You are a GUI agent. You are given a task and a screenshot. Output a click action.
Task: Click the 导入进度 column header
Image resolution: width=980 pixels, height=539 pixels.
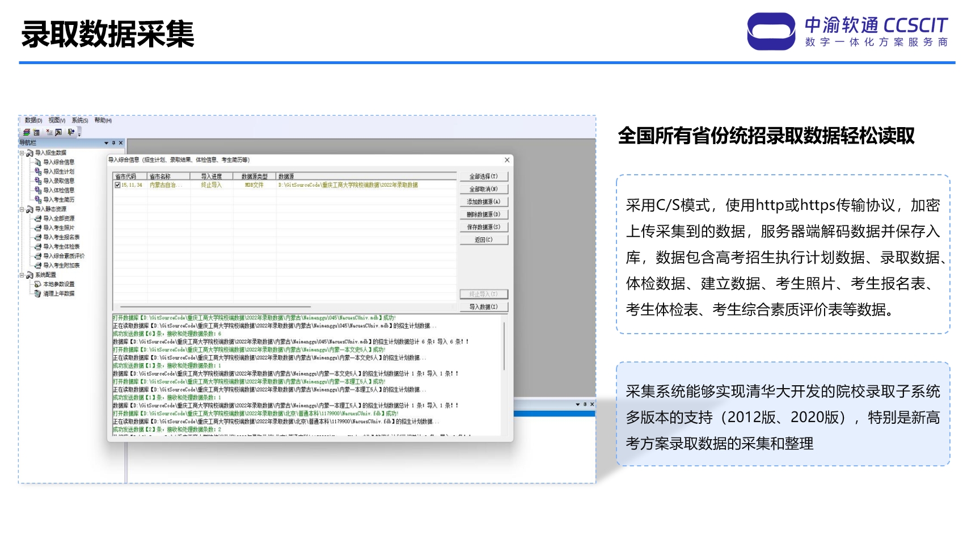pyautogui.click(x=212, y=176)
